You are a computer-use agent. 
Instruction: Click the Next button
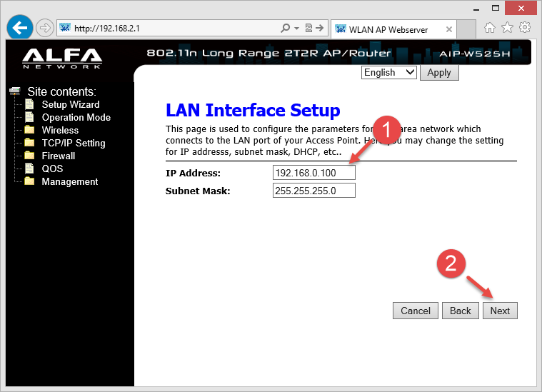[x=500, y=311]
